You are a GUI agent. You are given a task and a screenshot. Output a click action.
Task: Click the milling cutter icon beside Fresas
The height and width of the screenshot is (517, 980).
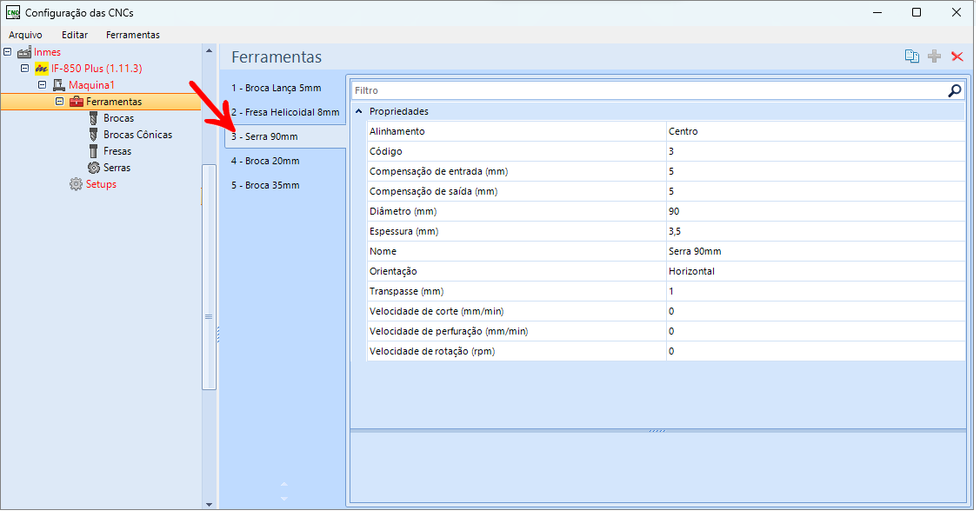click(x=93, y=151)
